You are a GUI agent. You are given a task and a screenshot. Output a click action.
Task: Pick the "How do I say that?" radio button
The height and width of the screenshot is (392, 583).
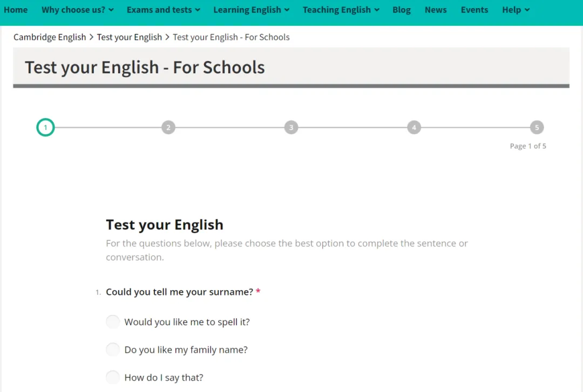[113, 377]
